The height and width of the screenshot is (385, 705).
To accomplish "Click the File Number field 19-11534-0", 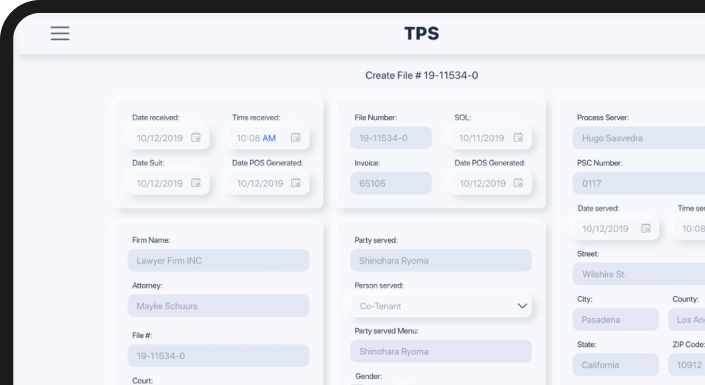I will 391,138.
